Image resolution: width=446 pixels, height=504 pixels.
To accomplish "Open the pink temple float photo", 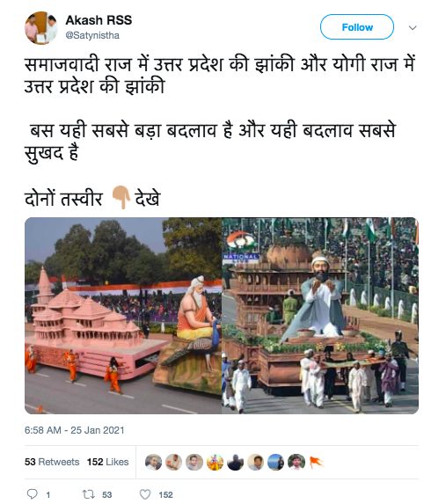I will click(123, 316).
